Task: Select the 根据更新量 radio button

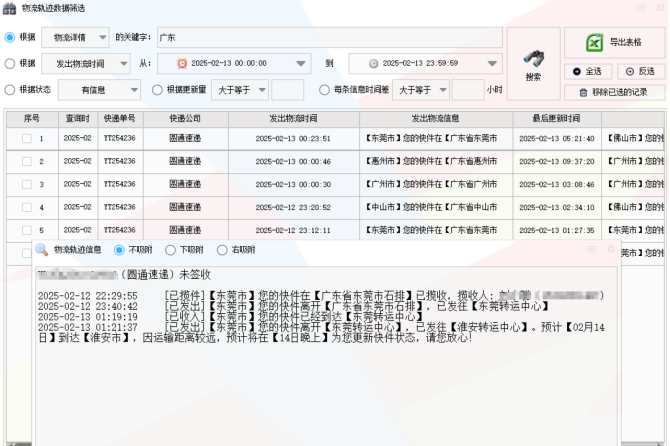Action: [x=157, y=90]
